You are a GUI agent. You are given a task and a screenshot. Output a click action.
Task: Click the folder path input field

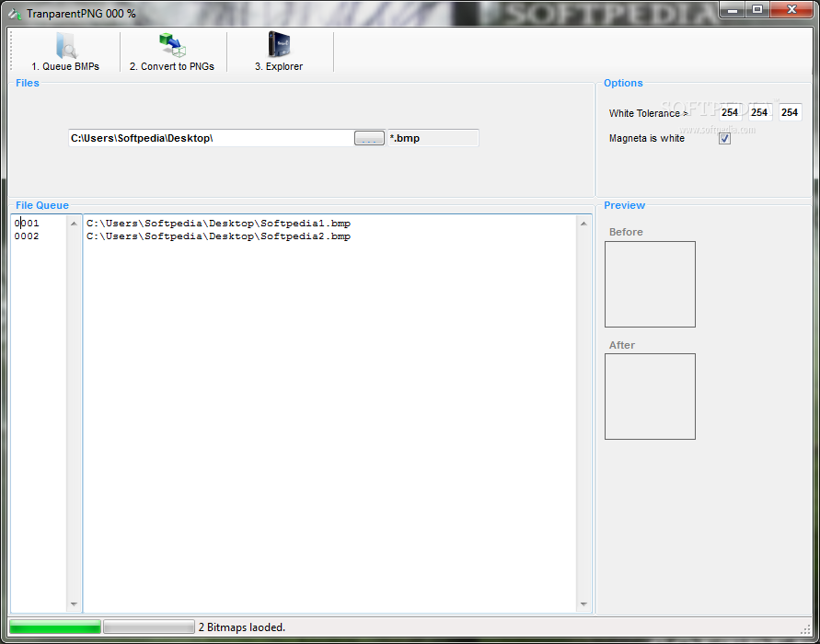(212, 138)
